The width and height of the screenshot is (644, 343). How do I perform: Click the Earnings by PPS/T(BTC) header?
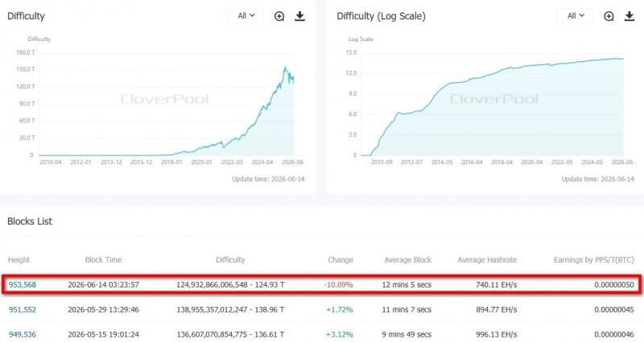[x=594, y=259]
